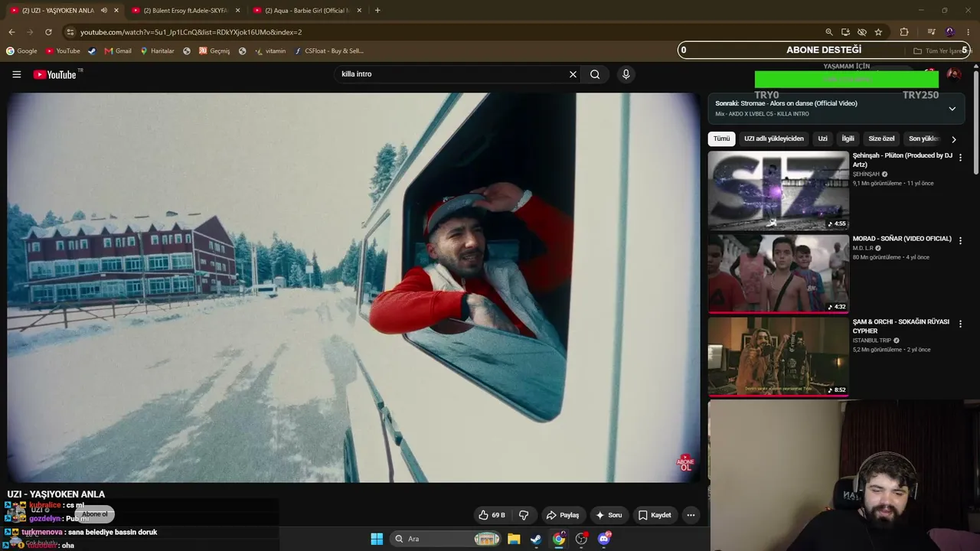View site information in address bar
The width and height of the screenshot is (980, 551).
click(x=70, y=32)
